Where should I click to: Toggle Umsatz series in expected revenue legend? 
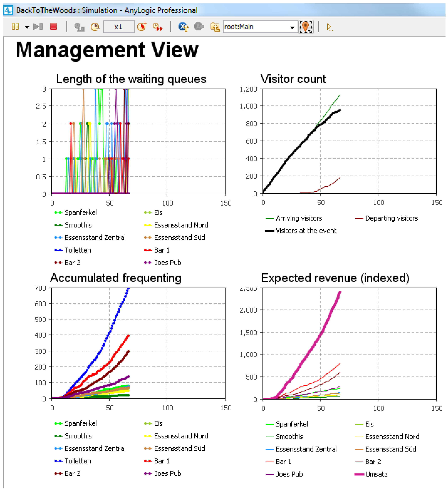371,474
